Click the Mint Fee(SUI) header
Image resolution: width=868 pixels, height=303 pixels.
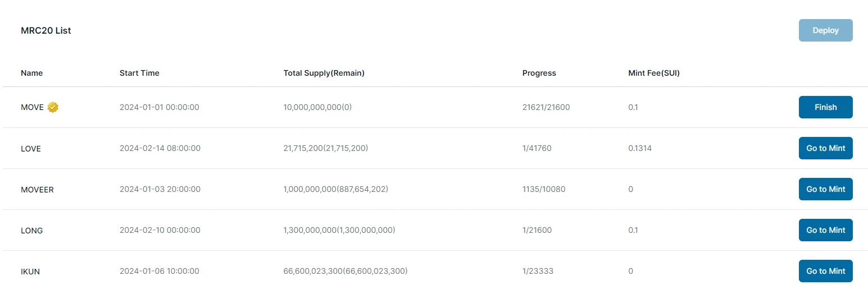653,73
